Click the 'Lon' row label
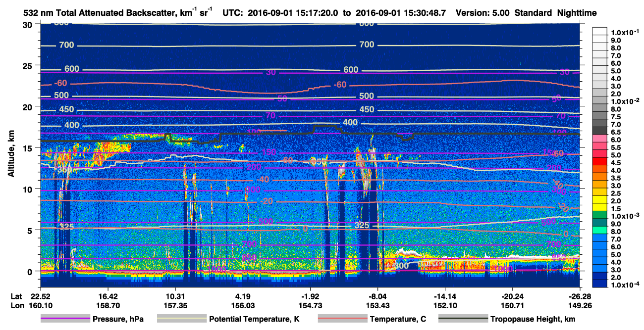The height and width of the screenshot is (330, 644). coord(17,306)
